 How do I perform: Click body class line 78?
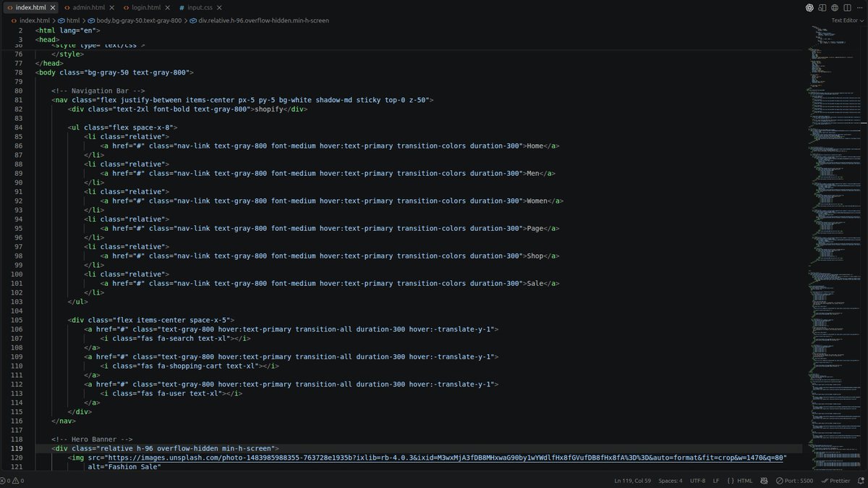point(114,72)
